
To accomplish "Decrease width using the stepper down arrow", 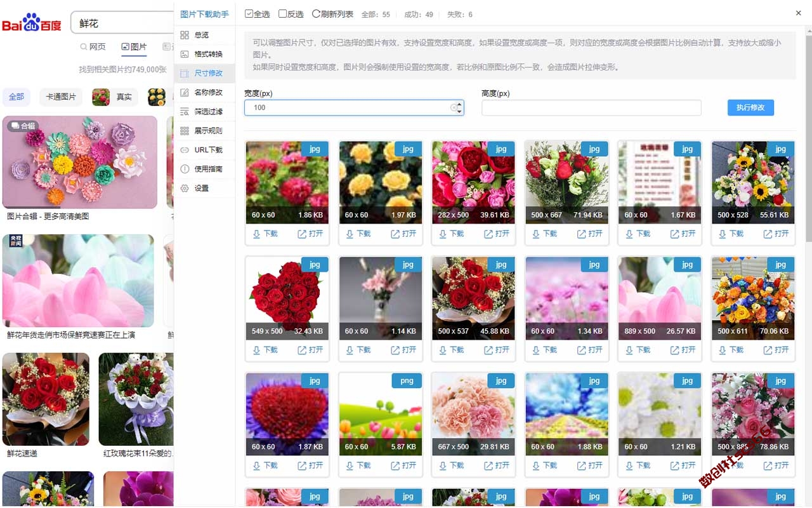I will (x=459, y=112).
